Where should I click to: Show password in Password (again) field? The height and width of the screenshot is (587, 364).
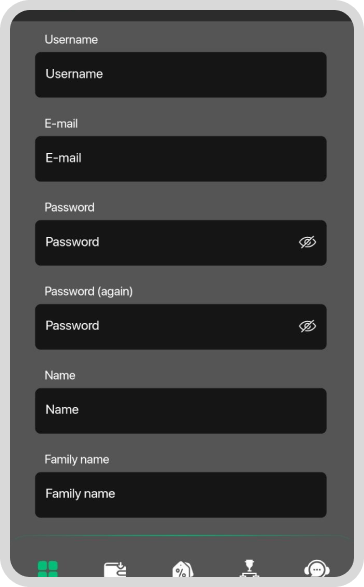pos(307,326)
